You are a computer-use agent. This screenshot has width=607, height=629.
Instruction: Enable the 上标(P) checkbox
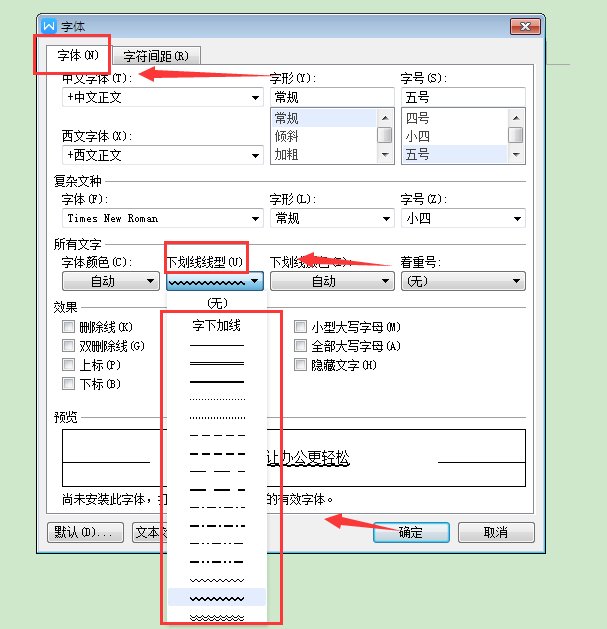[69, 365]
